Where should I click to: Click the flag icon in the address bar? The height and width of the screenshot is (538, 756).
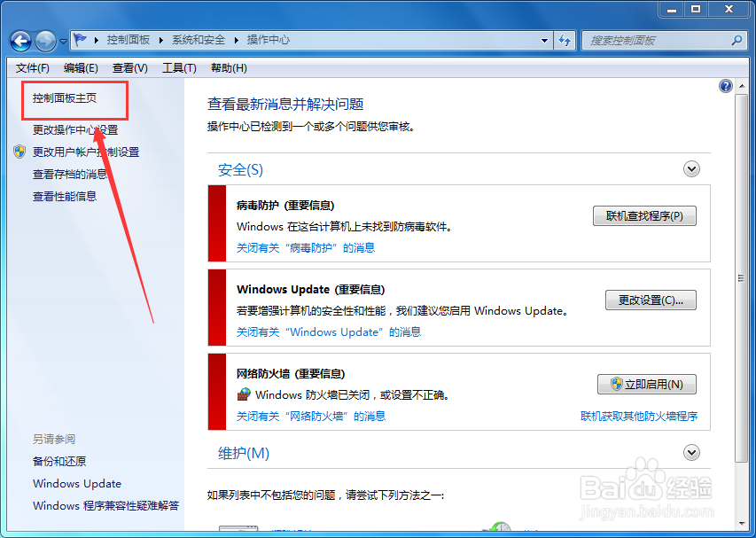pyautogui.click(x=81, y=40)
